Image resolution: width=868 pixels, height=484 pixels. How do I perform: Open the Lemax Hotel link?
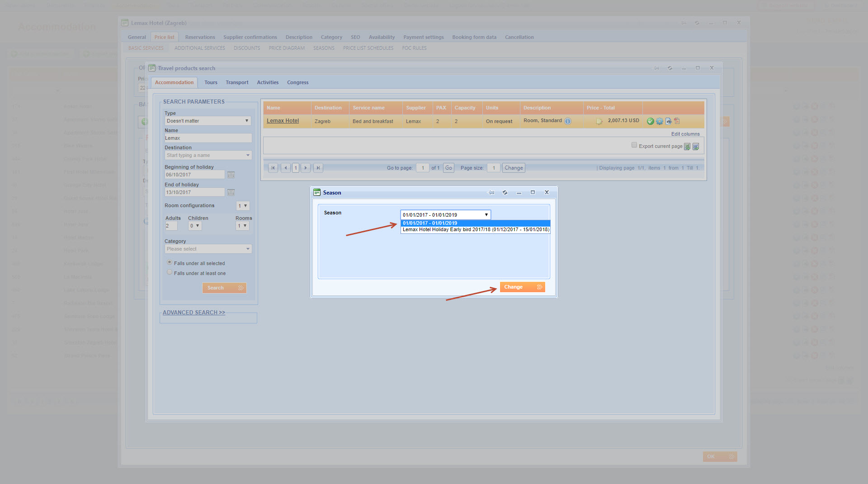pyautogui.click(x=283, y=121)
